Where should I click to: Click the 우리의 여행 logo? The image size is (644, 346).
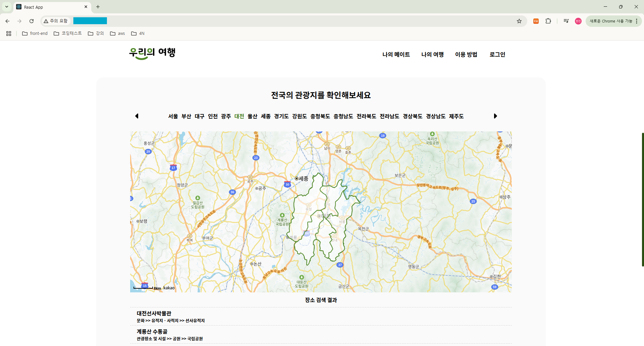click(x=152, y=53)
